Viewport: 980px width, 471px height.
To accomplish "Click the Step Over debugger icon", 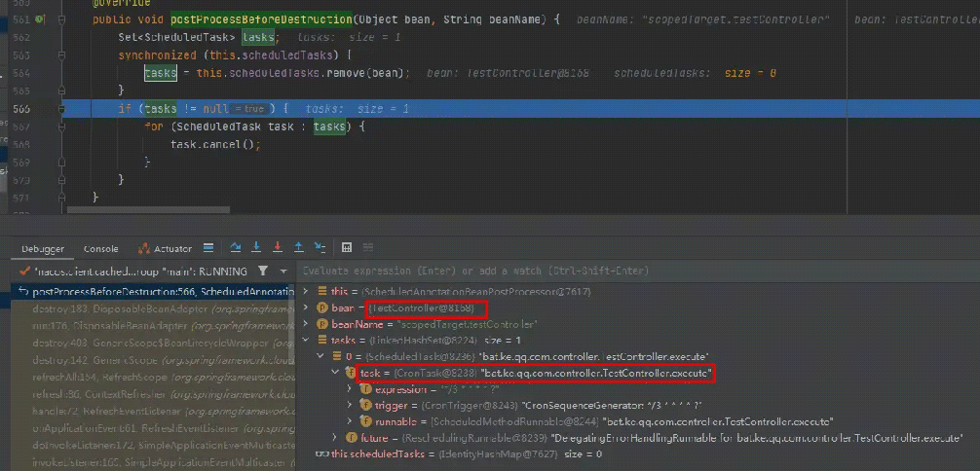I will (x=235, y=248).
